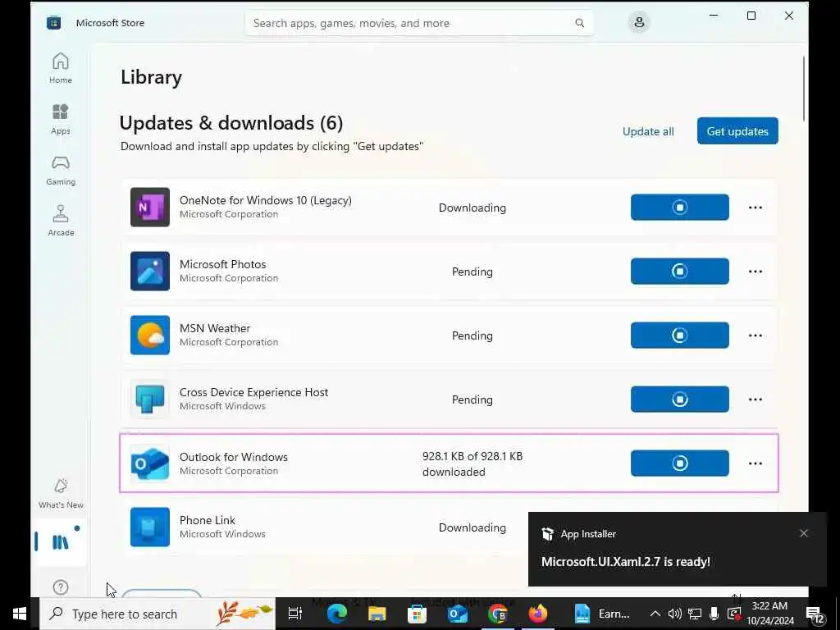This screenshot has width=840, height=630.
Task: Open more options for Outlook for Windows
Action: point(756,463)
